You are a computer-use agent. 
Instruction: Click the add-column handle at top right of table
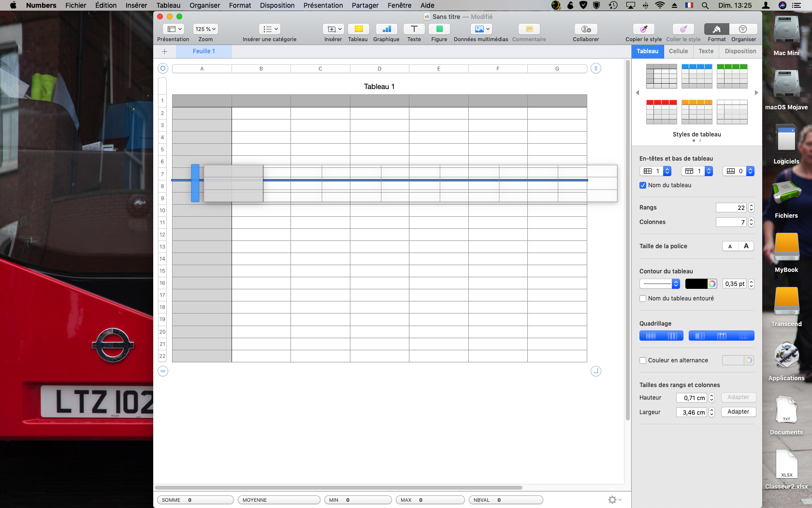click(596, 68)
